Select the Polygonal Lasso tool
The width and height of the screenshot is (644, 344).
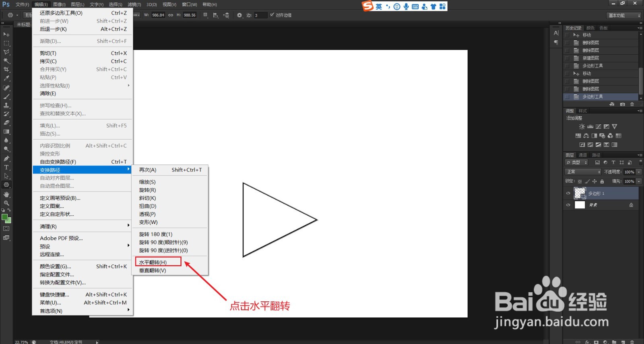(x=6, y=52)
